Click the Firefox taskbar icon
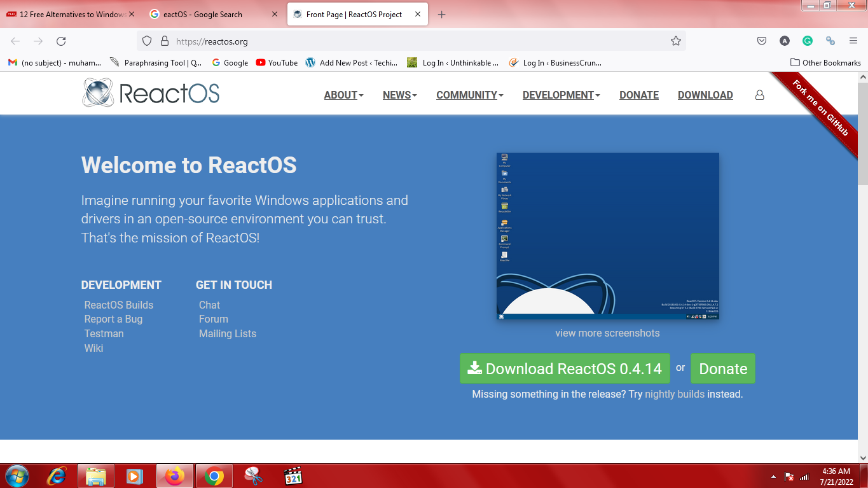868x488 pixels. click(174, 476)
